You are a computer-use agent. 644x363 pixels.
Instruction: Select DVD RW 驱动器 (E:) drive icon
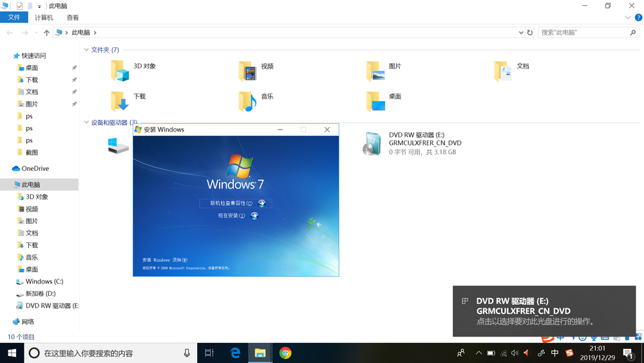(372, 144)
